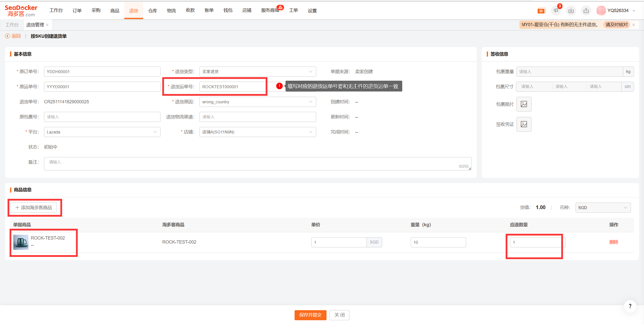Click the back arrow 返回 icon
The image size is (644, 325).
(8, 36)
